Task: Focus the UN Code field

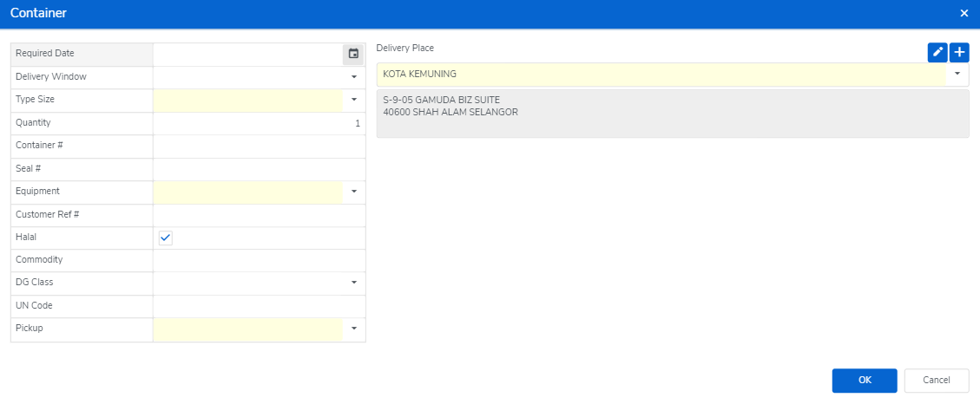Action: (258, 306)
